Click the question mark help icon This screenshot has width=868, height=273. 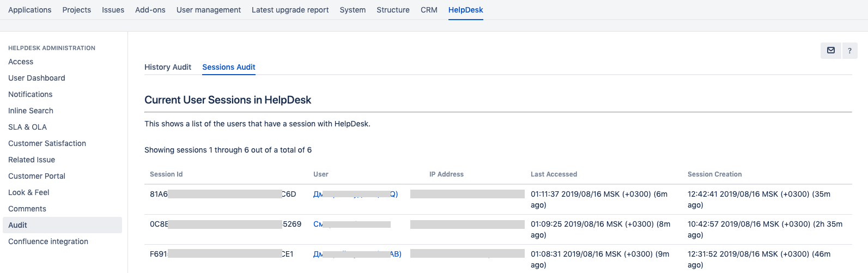tap(849, 51)
